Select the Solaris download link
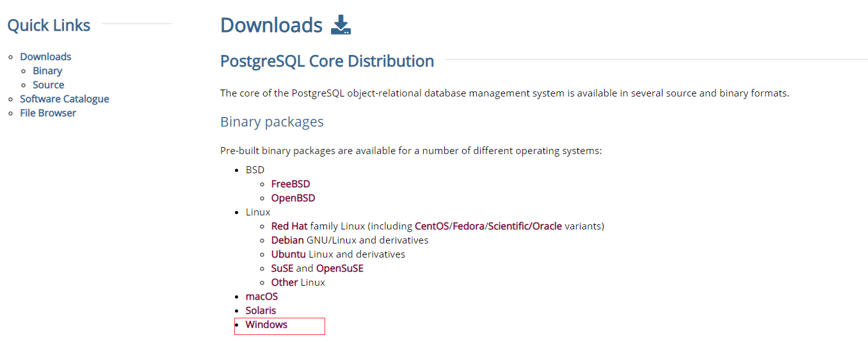 point(261,311)
